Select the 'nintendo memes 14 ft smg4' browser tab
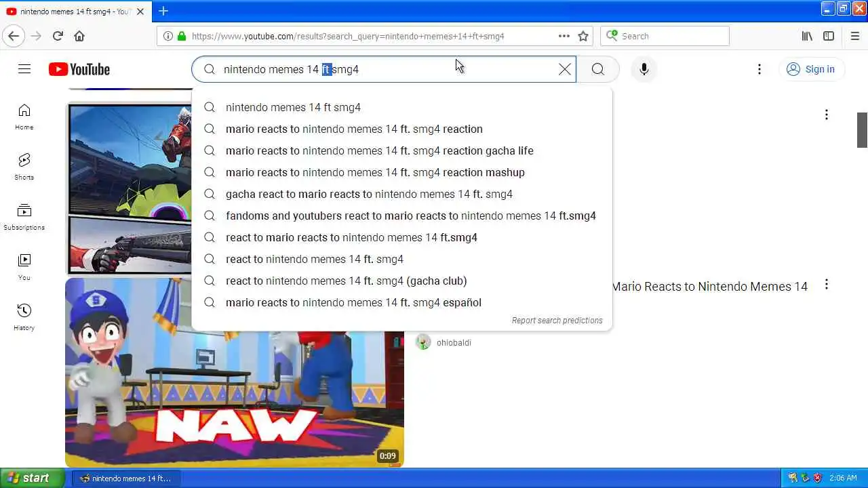 [75, 12]
